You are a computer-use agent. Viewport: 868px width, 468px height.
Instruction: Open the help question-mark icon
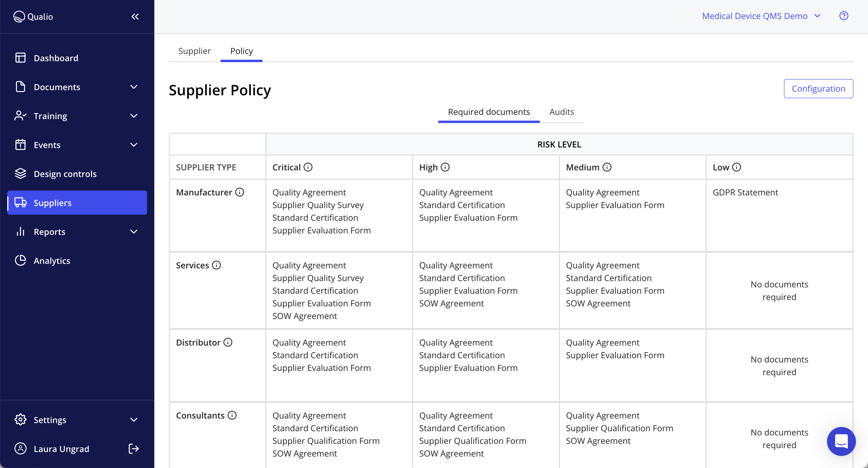tap(844, 15)
